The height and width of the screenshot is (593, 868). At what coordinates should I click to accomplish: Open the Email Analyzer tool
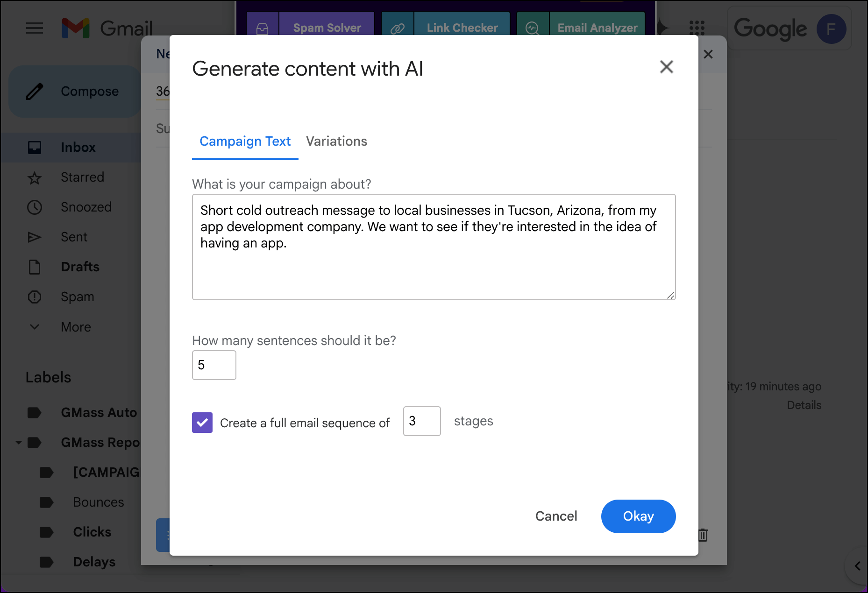pos(597,28)
